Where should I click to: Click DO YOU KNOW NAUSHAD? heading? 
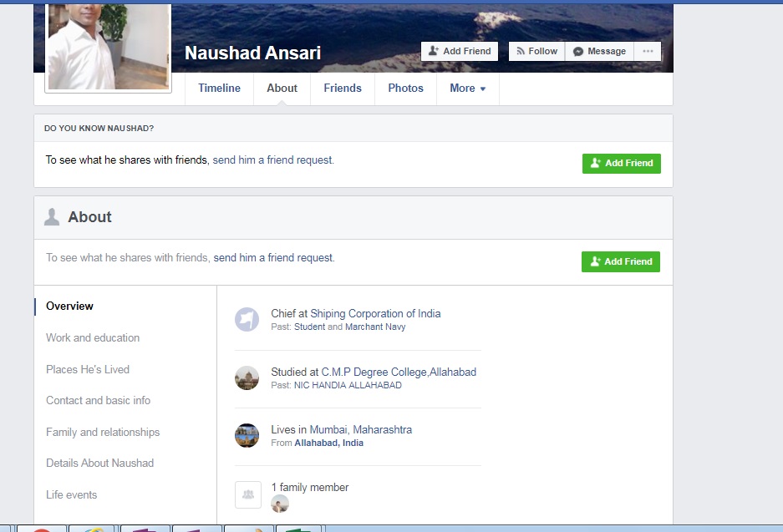coord(99,129)
